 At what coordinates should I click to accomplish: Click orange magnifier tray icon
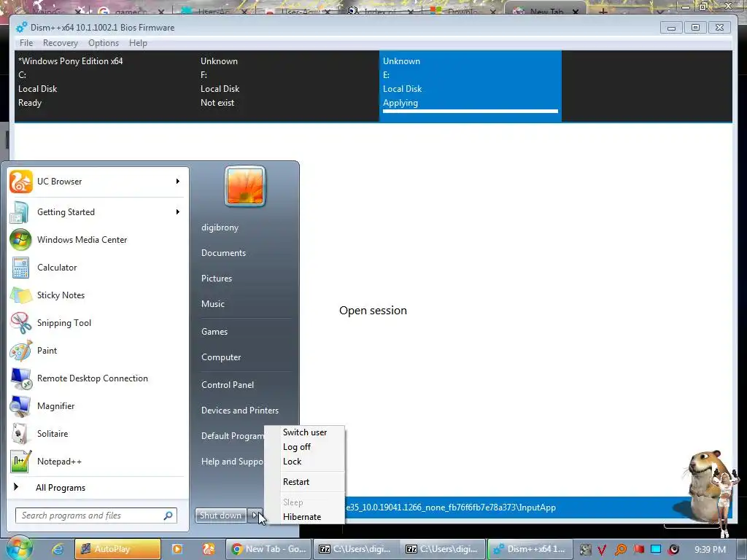(620, 550)
